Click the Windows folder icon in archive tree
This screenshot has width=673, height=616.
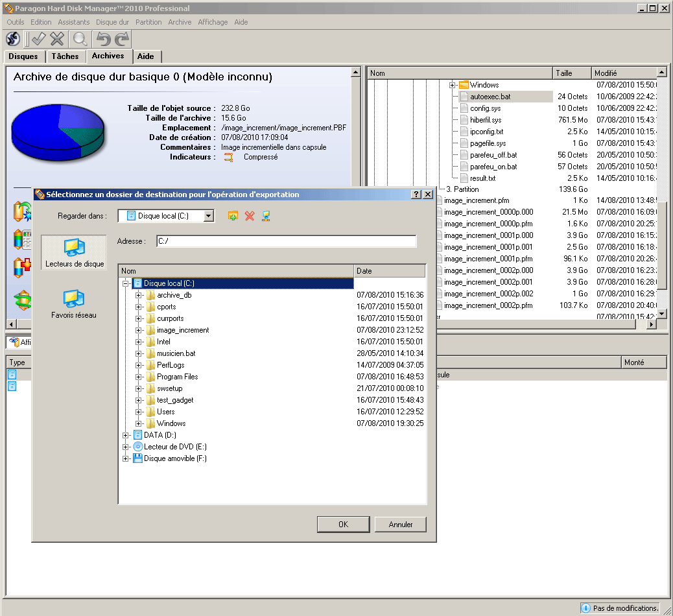pos(464,84)
